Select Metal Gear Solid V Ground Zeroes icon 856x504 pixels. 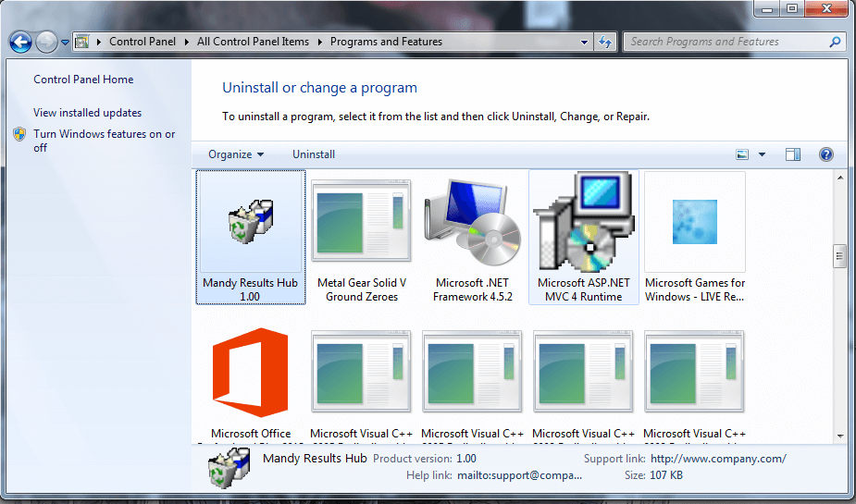[362, 221]
